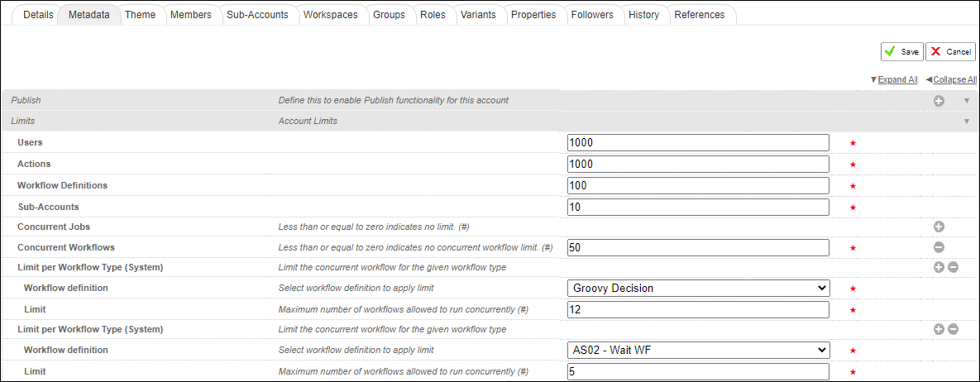Viewport: 980px width, 382px height.
Task: Collapse the Limits section arrow
Action: click(966, 122)
